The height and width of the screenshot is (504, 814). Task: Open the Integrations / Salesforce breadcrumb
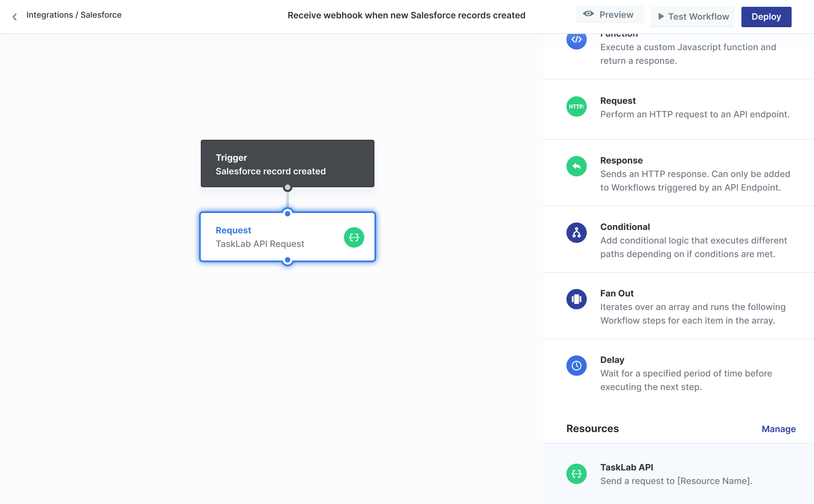pyautogui.click(x=74, y=15)
